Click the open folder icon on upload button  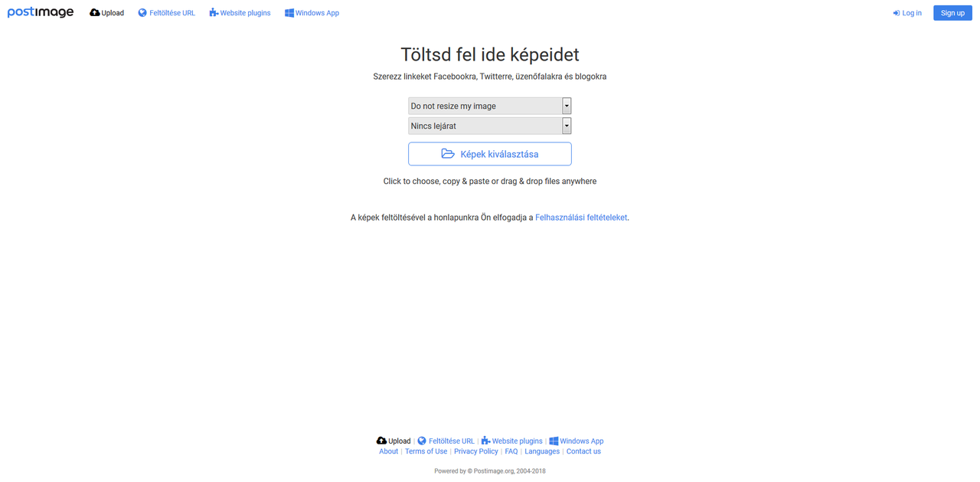pos(448,154)
